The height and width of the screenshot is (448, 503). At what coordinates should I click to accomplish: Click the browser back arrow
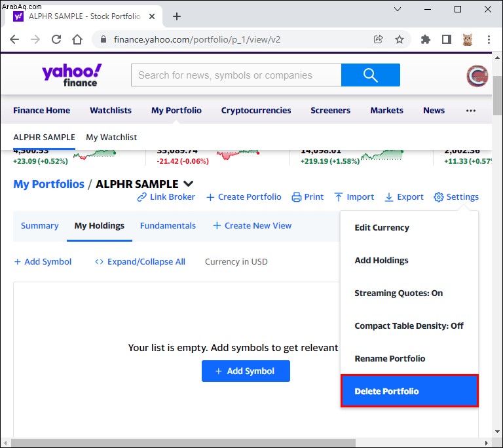tap(14, 39)
